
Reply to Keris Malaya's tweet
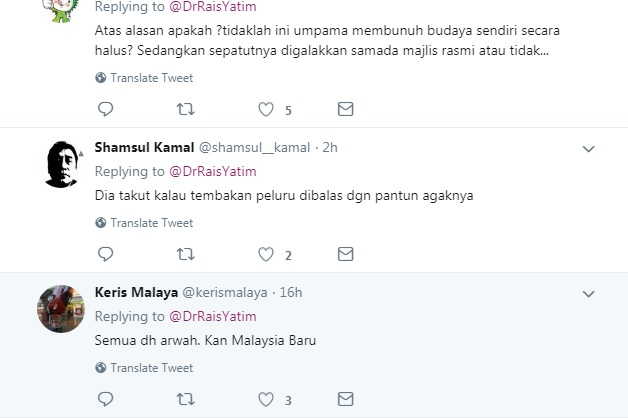pyautogui.click(x=105, y=400)
